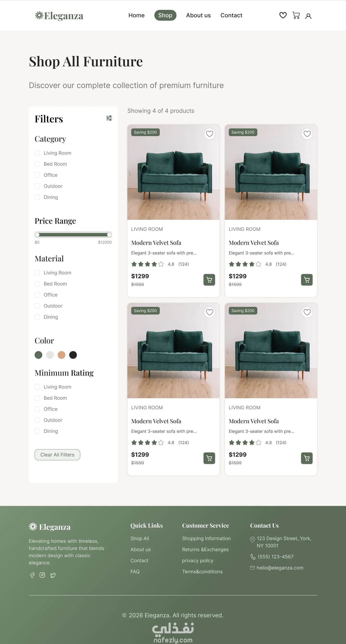Open the Returns &Exchanges footer link
346x644 pixels.
pos(205,549)
